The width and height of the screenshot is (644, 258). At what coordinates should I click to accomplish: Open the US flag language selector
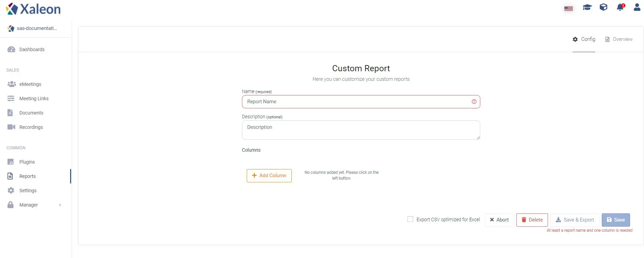[x=568, y=9]
